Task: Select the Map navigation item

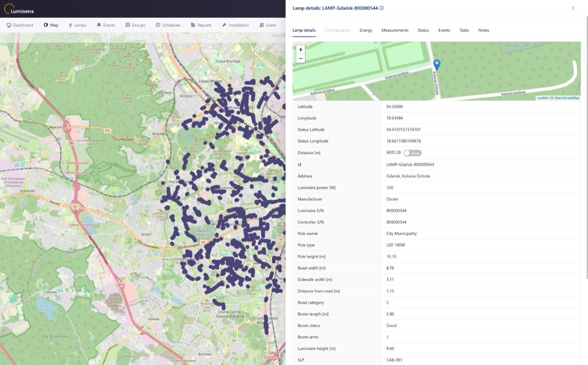Action: pyautogui.click(x=51, y=25)
